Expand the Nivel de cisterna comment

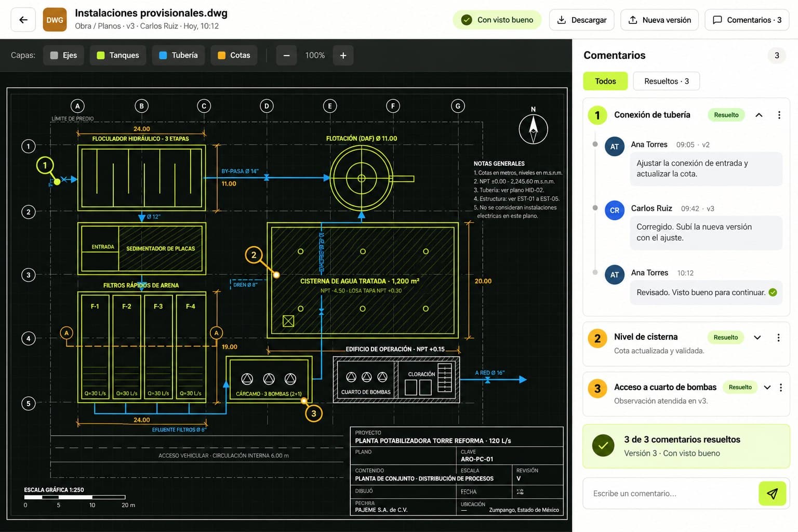click(757, 338)
